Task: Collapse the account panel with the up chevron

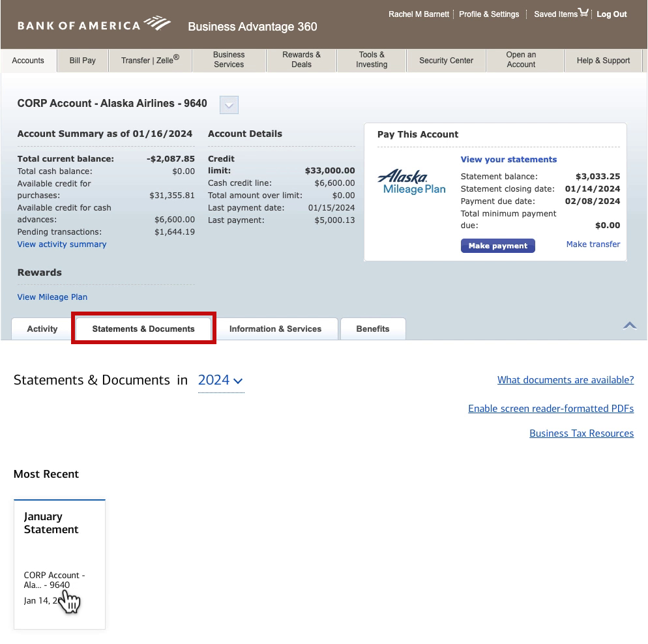Action: click(x=629, y=325)
